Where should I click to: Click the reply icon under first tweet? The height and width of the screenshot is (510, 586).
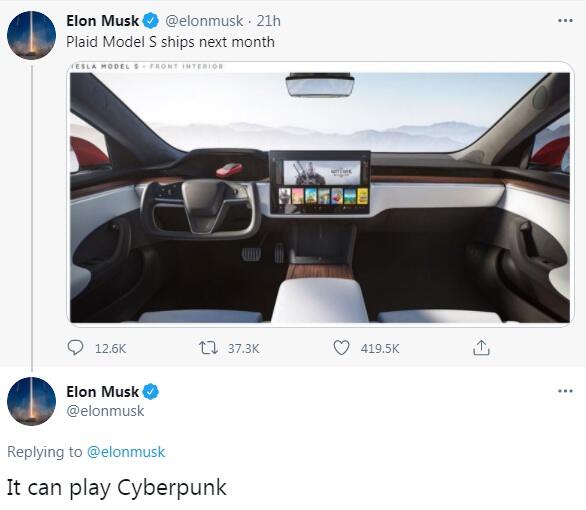(75, 348)
